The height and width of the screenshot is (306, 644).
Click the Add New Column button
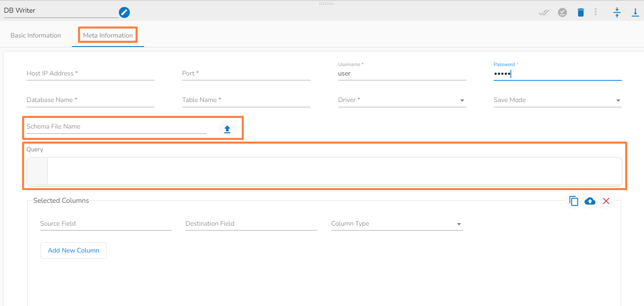(74, 251)
